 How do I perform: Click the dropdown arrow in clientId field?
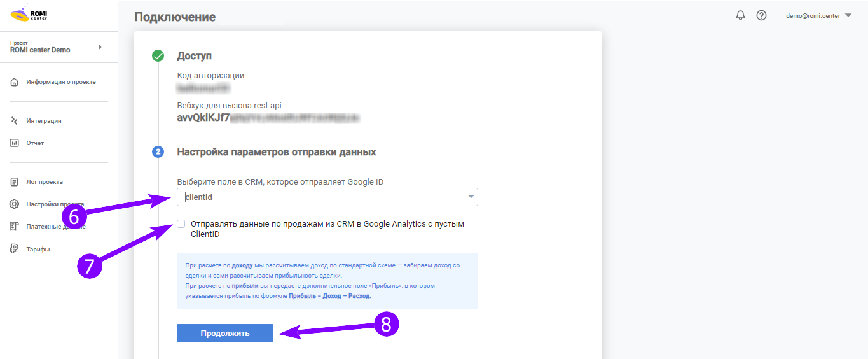(x=471, y=197)
